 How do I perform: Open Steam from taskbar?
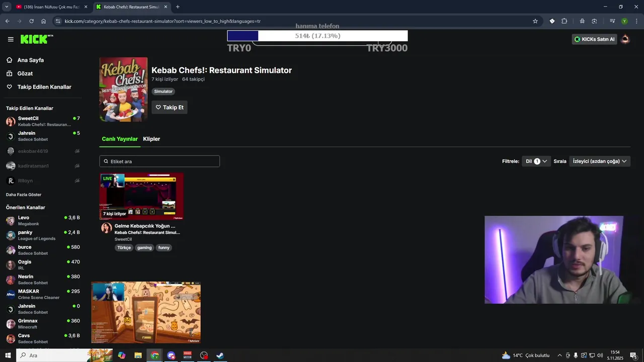point(220,355)
